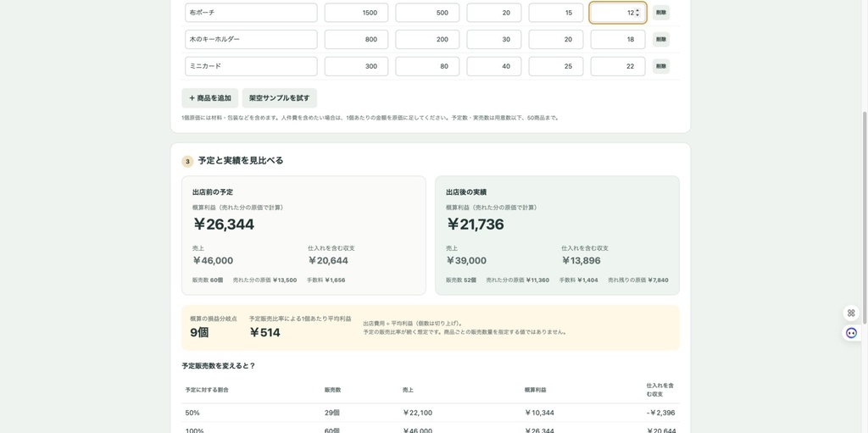Image resolution: width=868 pixels, height=433 pixels.
Task: Click the 売れた分の原価 ￥13,500 text
Action: [264, 280]
